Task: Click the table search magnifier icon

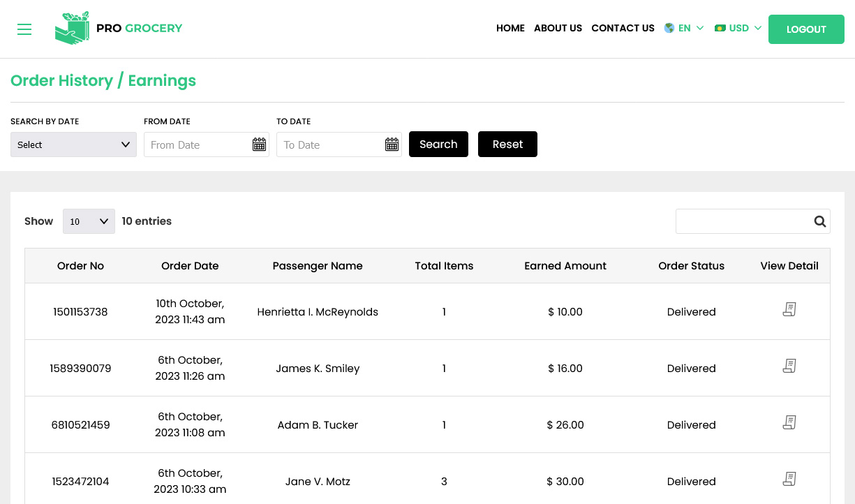Action: (x=819, y=221)
